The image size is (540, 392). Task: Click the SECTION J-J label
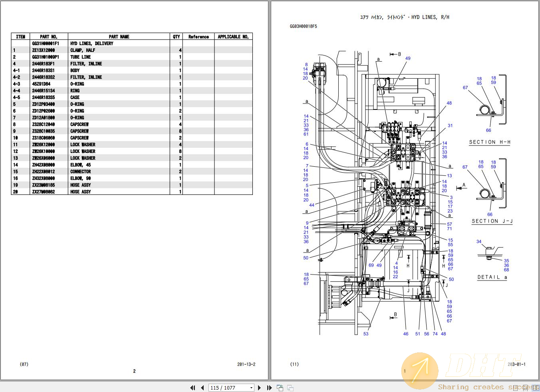pyautogui.click(x=492, y=221)
